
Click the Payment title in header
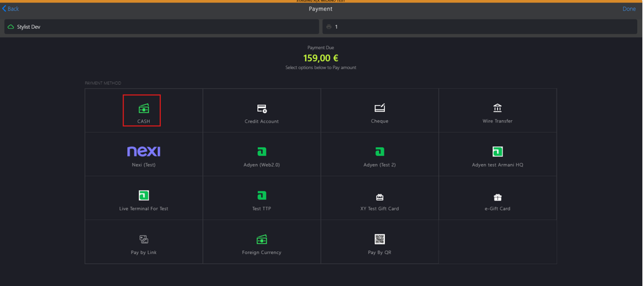click(321, 9)
